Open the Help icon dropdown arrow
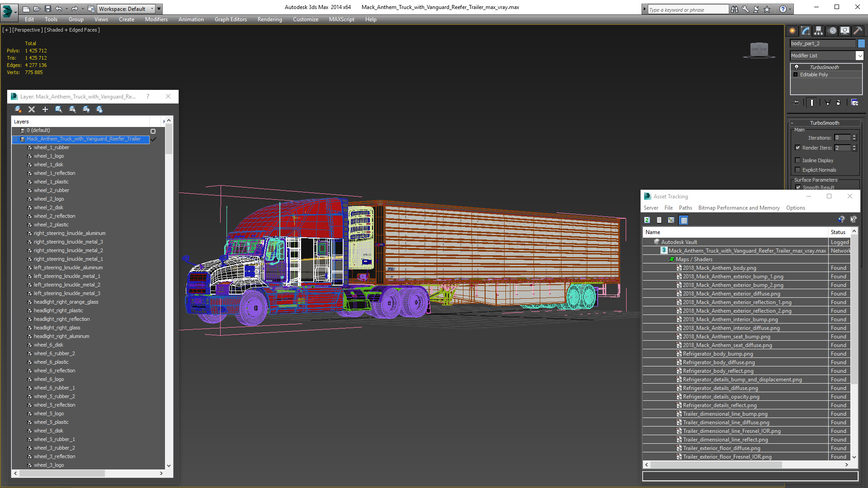The image size is (868, 488). pyautogui.click(x=790, y=9)
